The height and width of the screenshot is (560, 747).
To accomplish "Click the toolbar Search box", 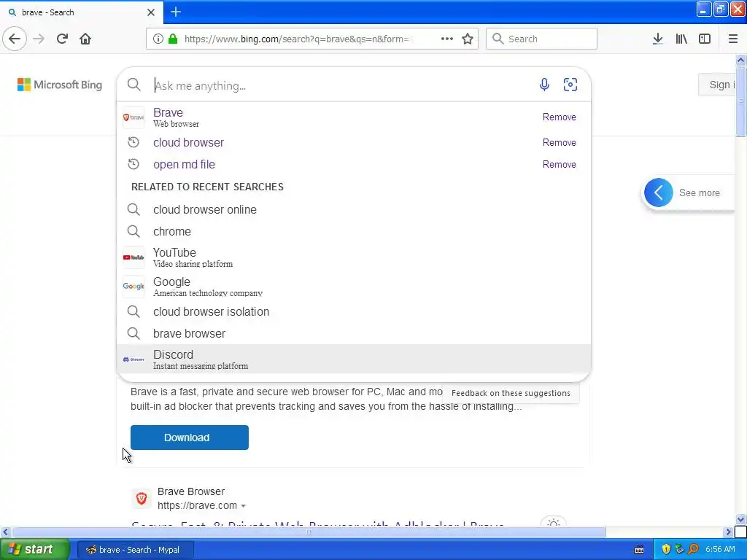I will click(541, 39).
